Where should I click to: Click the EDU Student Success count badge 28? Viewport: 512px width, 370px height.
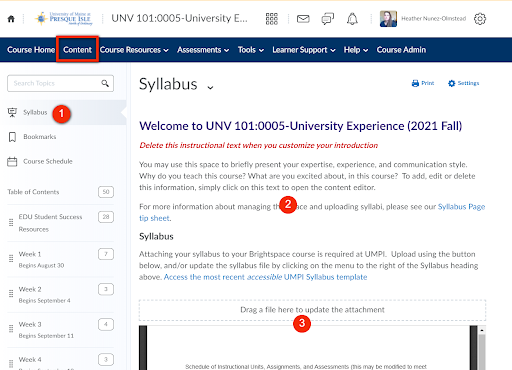click(106, 217)
